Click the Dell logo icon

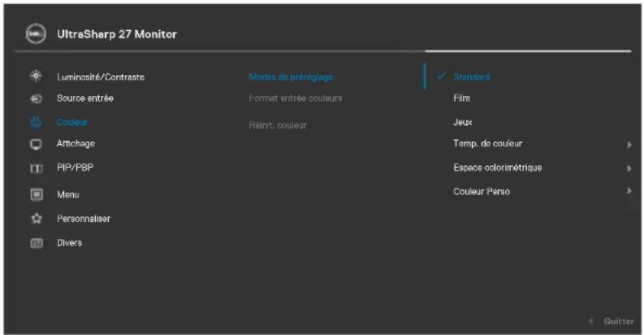[36, 33]
